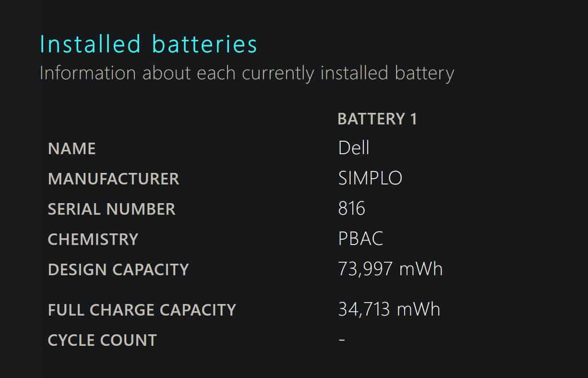The height and width of the screenshot is (378, 588).
Task: Click the subtitle about currently installed battery
Action: [x=247, y=73]
